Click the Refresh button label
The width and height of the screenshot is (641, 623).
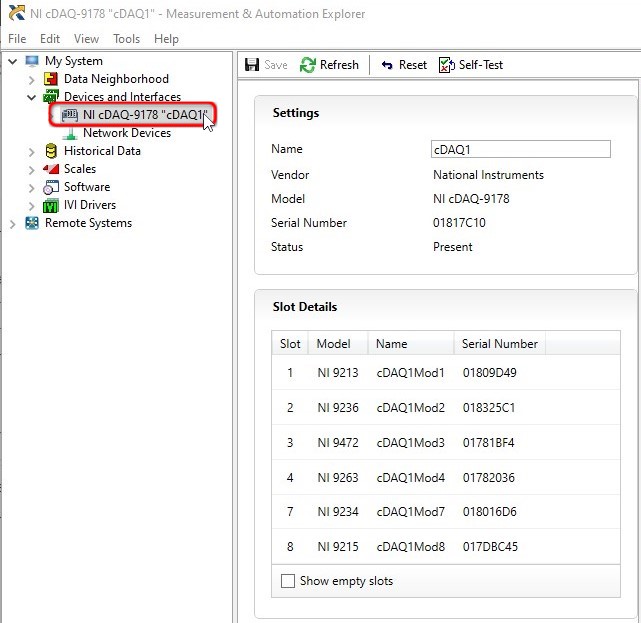[339, 65]
